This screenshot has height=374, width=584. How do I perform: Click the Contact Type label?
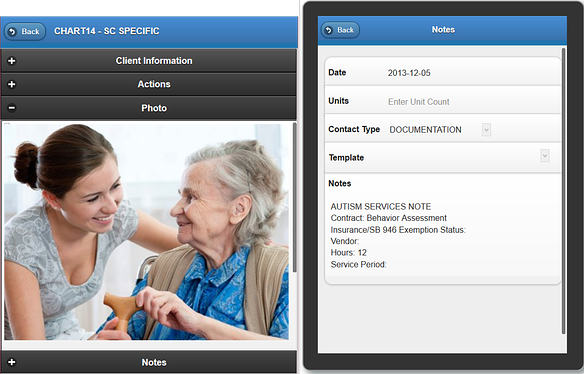point(354,129)
